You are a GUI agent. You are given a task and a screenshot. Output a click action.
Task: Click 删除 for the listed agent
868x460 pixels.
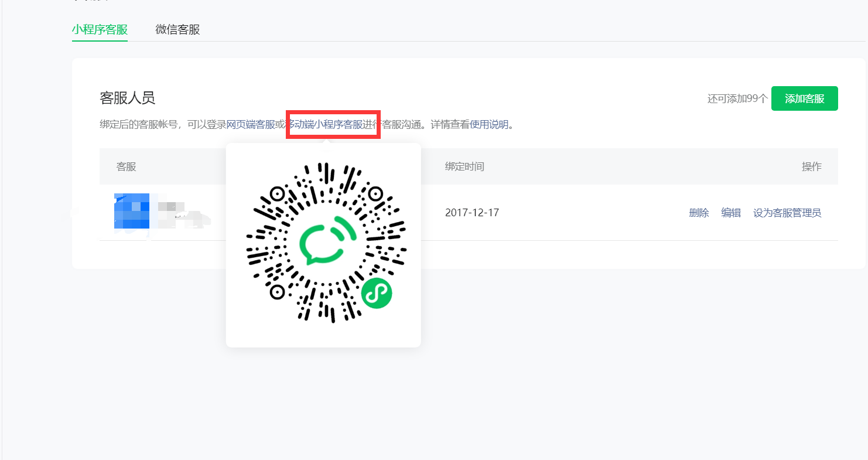coord(699,213)
